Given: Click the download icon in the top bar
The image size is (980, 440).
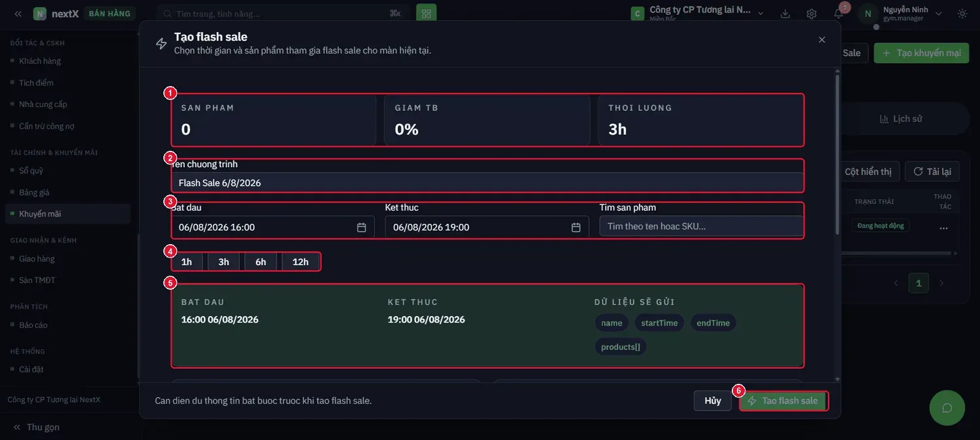Looking at the screenshot, I should (785, 14).
